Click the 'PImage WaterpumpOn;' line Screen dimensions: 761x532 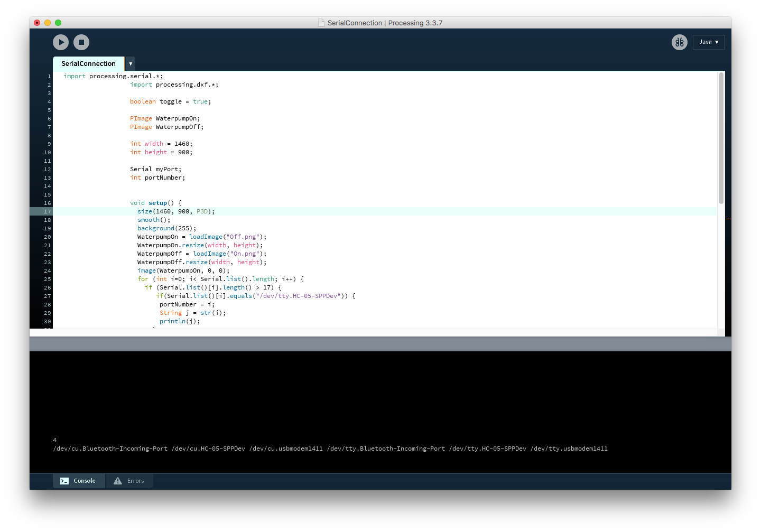[x=165, y=118]
